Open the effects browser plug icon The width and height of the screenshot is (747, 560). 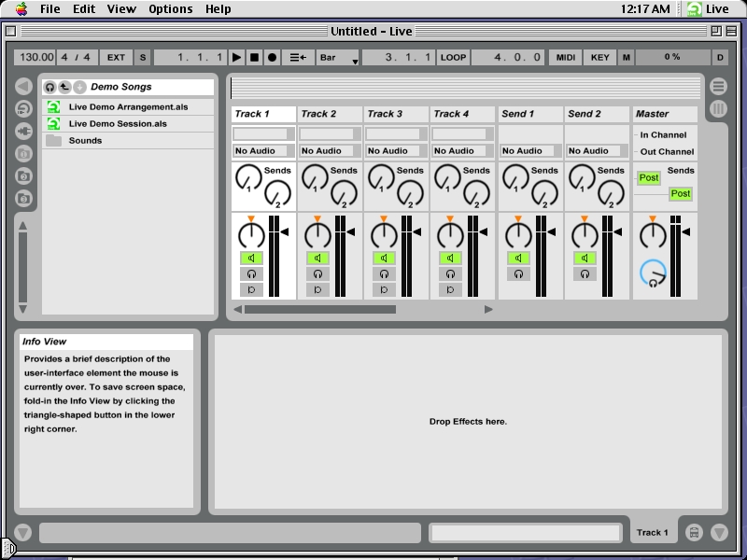coord(23,131)
